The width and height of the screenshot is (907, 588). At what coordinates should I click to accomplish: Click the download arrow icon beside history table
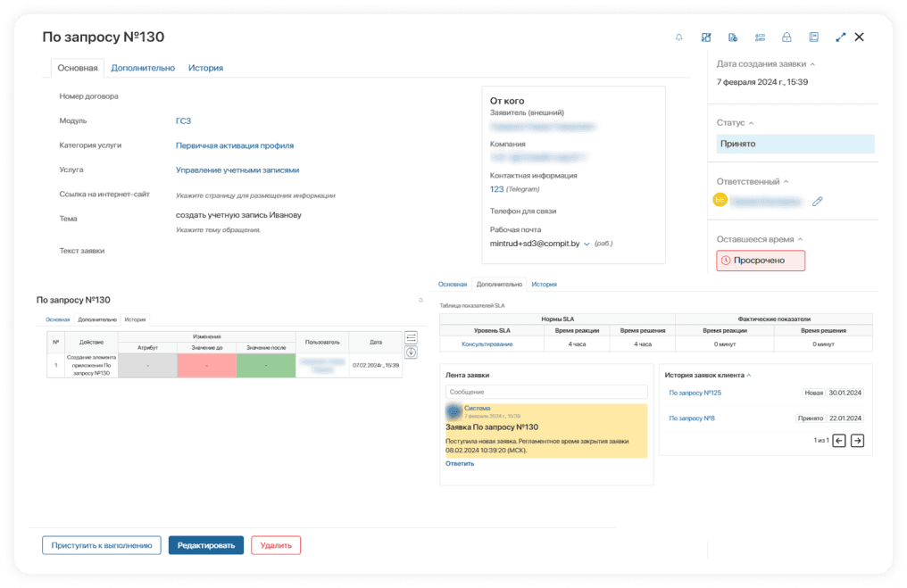[x=411, y=352]
